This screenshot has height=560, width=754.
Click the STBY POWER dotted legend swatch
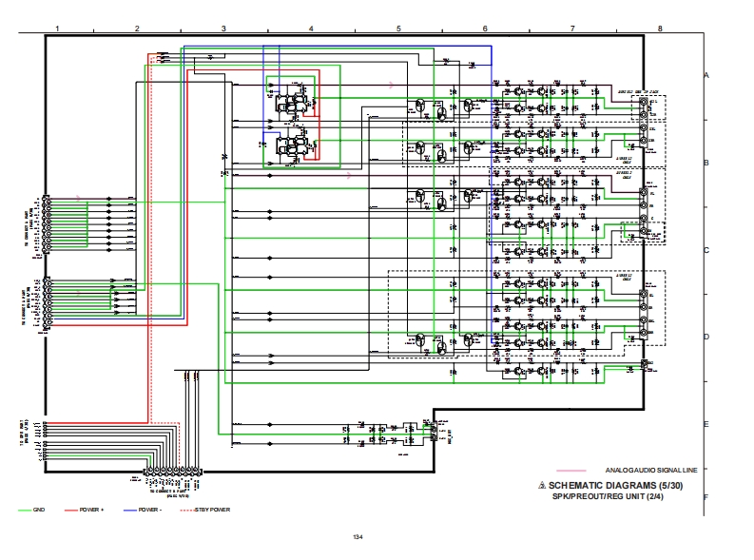(181, 511)
